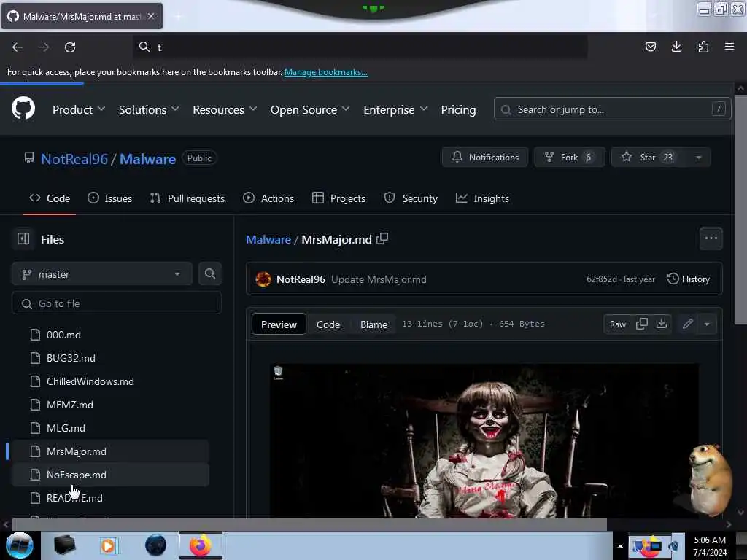Click the horizontal scrollbar at page bottom
This screenshot has width=747, height=560.
tap(309, 524)
